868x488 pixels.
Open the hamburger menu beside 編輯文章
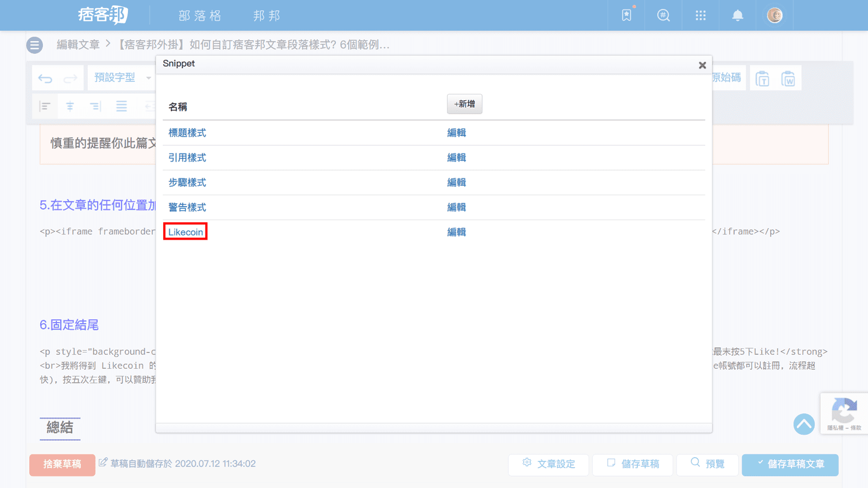(x=34, y=45)
